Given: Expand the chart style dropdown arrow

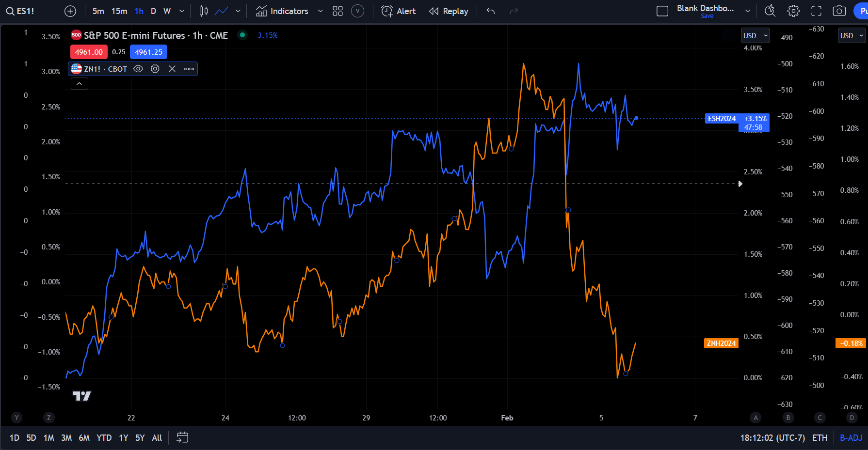Looking at the screenshot, I should coord(238,11).
